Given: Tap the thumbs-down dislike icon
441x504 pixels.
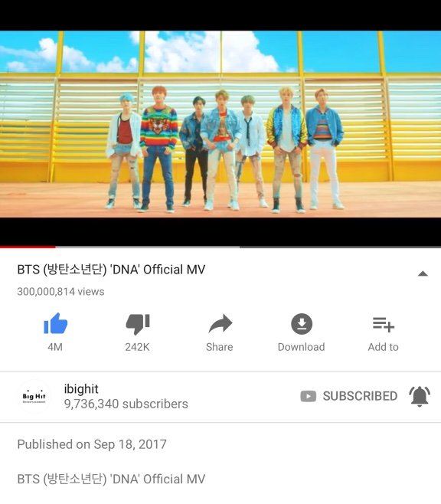Looking at the screenshot, I should click(x=138, y=324).
